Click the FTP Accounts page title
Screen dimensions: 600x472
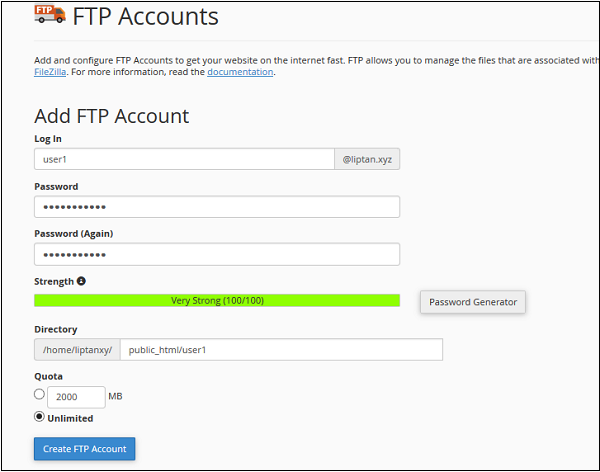pos(145,17)
